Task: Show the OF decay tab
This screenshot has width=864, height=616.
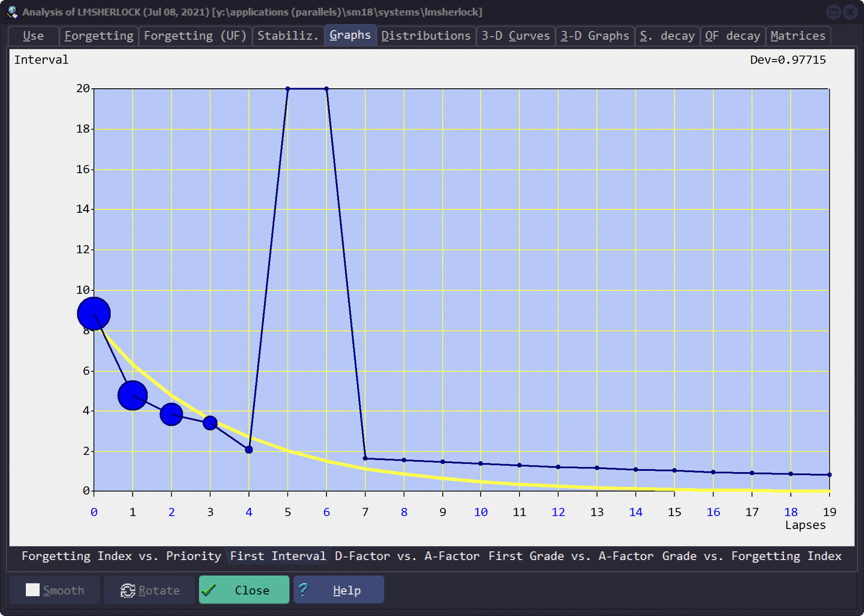Action: click(x=733, y=36)
